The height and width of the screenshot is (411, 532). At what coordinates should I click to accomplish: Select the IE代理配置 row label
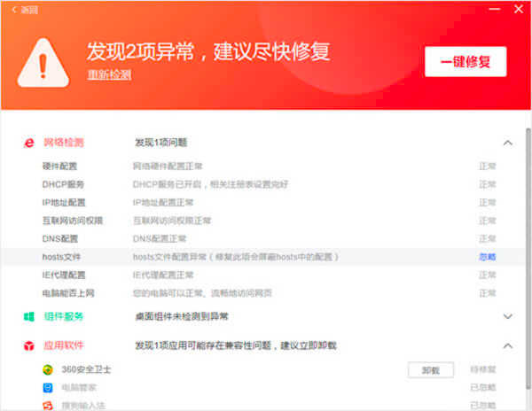point(64,275)
